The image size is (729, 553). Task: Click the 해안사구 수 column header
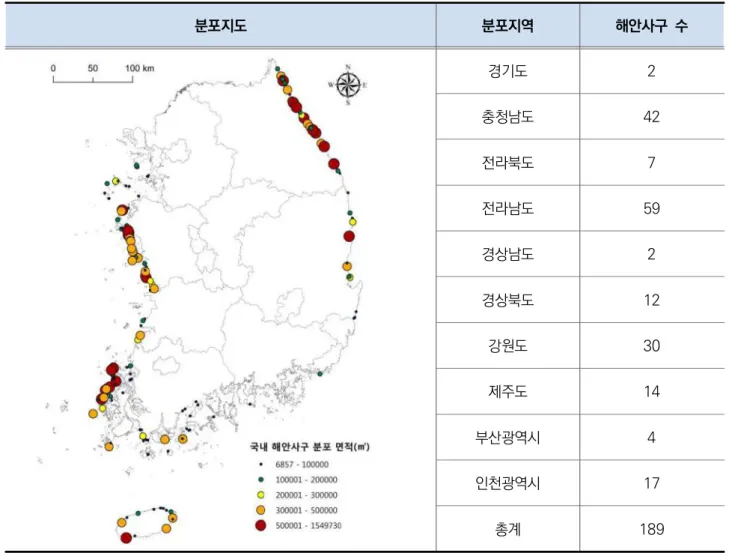click(651, 26)
